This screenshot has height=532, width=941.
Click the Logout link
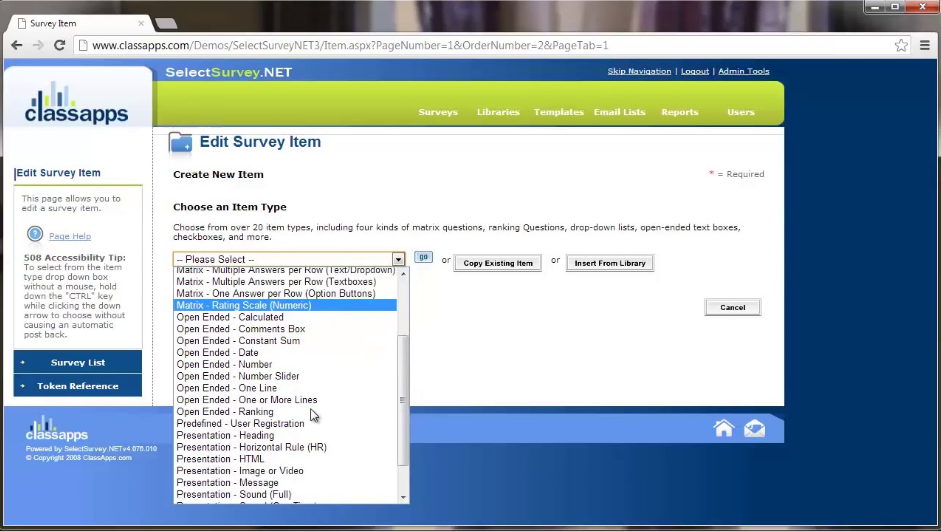click(x=694, y=71)
